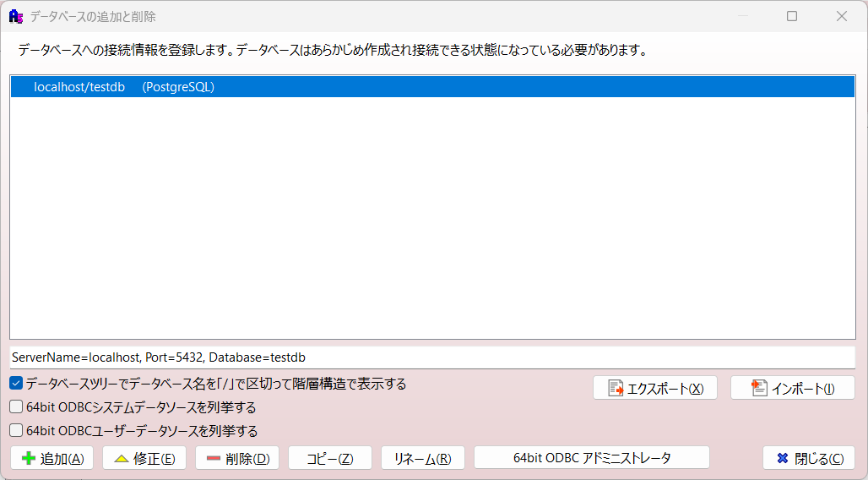The image size is (868, 480).
Task: Click the red minus icon on 削除 button
Action: [213, 458]
